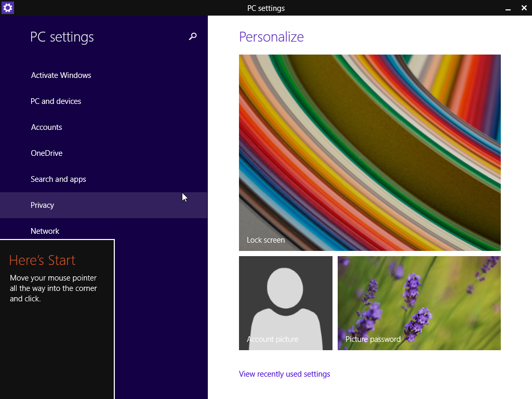Image resolution: width=532 pixels, height=399 pixels.
Task: Click the View recently used settings link
Action: click(x=284, y=374)
